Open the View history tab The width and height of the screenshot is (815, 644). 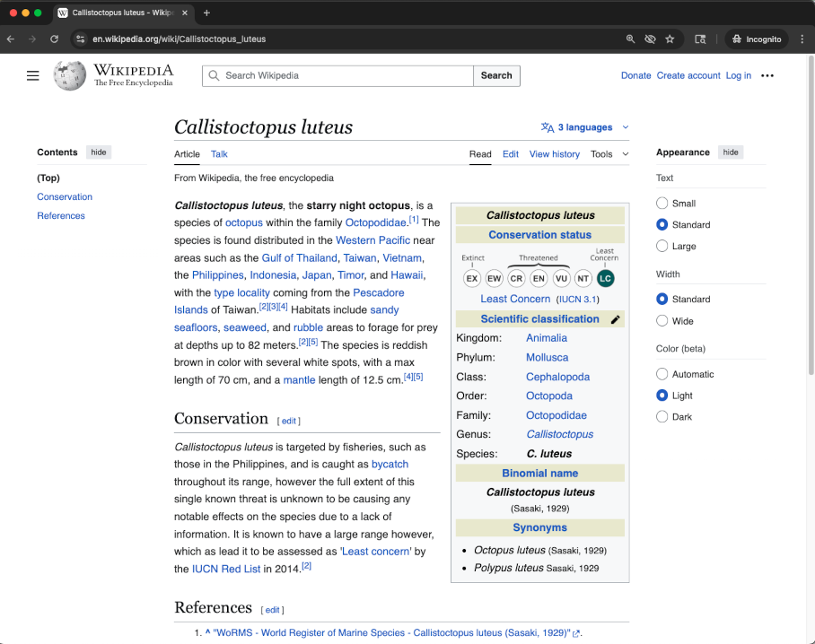[554, 154]
